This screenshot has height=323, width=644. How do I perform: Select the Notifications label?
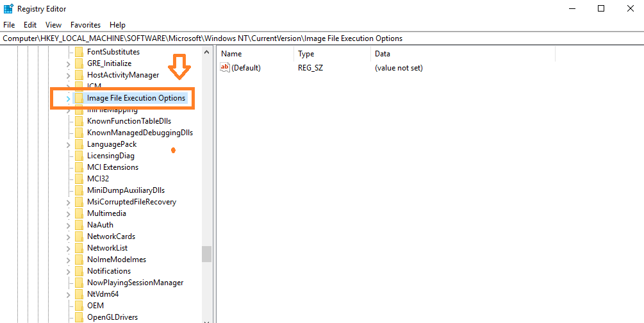[109, 271]
